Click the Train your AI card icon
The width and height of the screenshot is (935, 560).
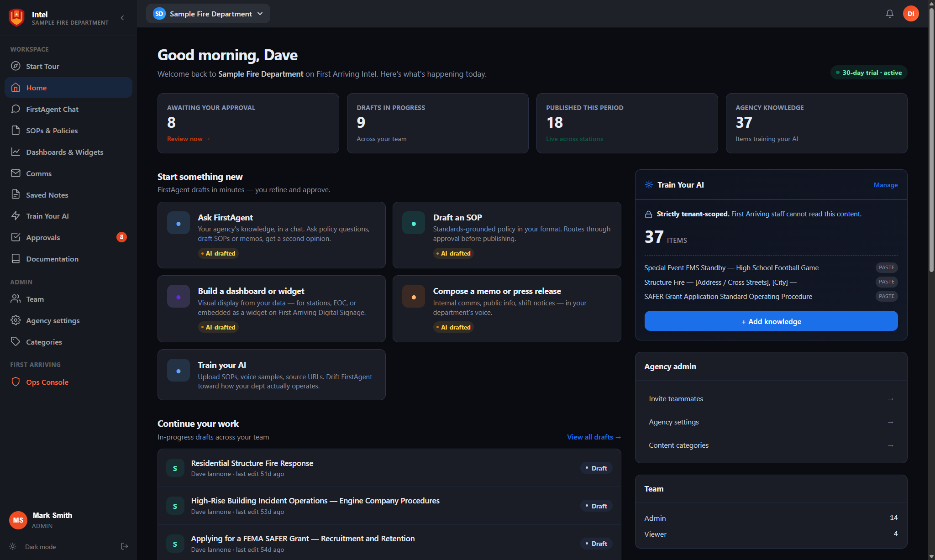pos(179,371)
